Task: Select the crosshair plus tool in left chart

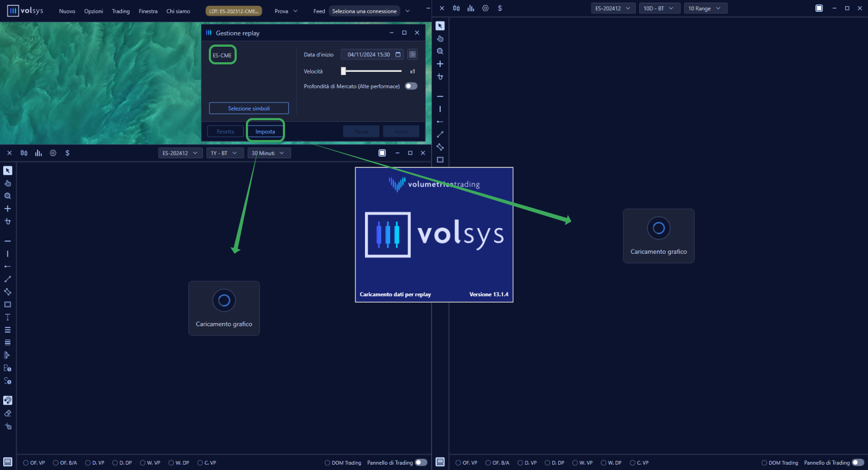Action: (8, 209)
